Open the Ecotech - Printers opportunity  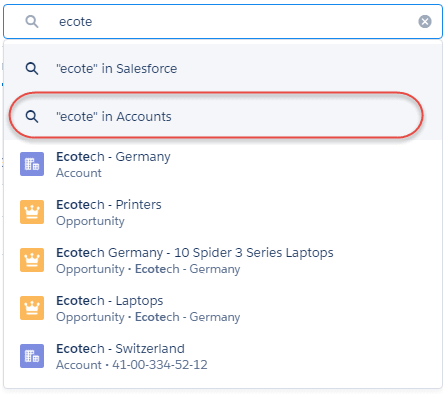223,212
